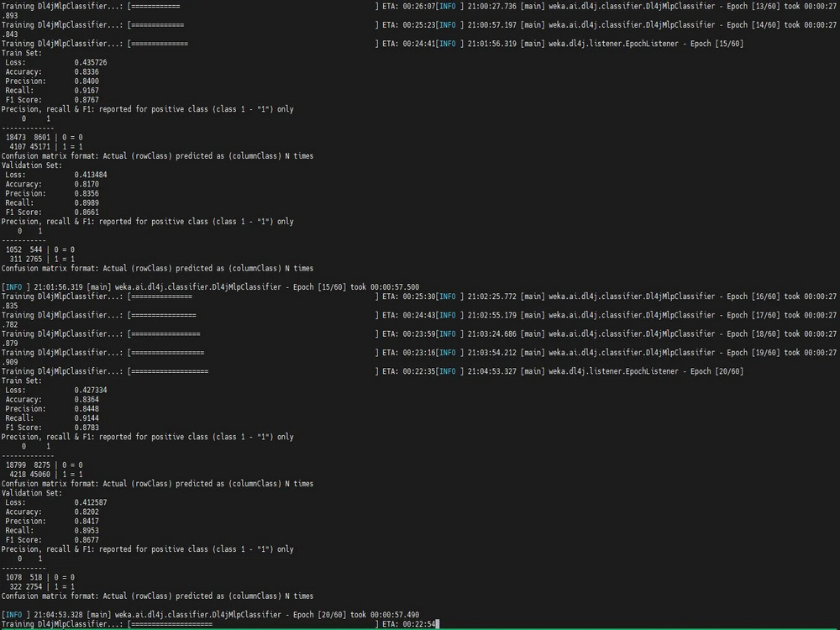Select the timestamp 21:04:53.327
The width and height of the screenshot is (840, 630).
(x=491, y=371)
